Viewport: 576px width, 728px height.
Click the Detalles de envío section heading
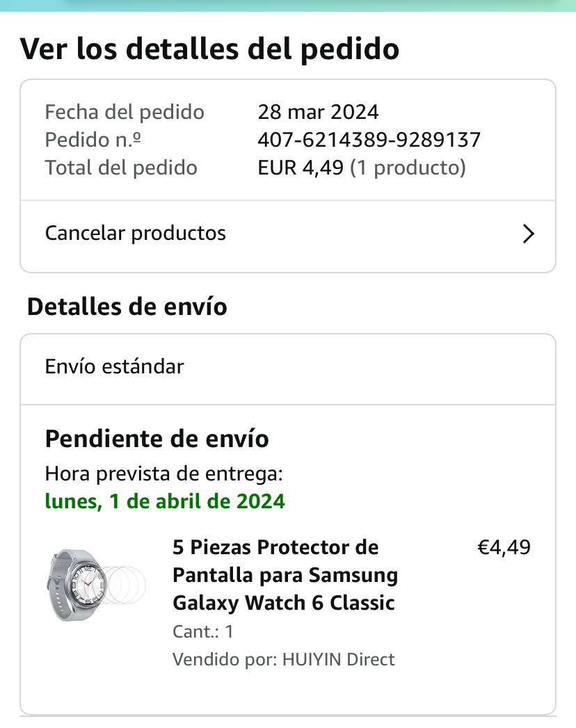[127, 307]
